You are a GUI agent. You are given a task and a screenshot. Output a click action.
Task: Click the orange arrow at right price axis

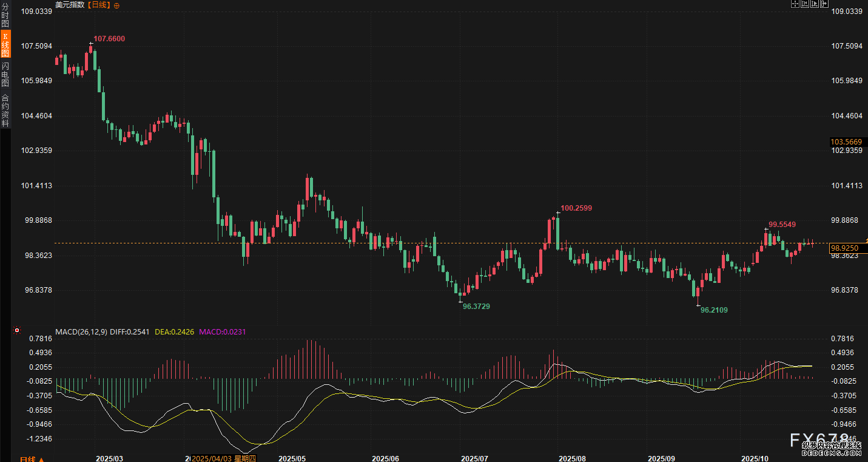click(x=866, y=241)
